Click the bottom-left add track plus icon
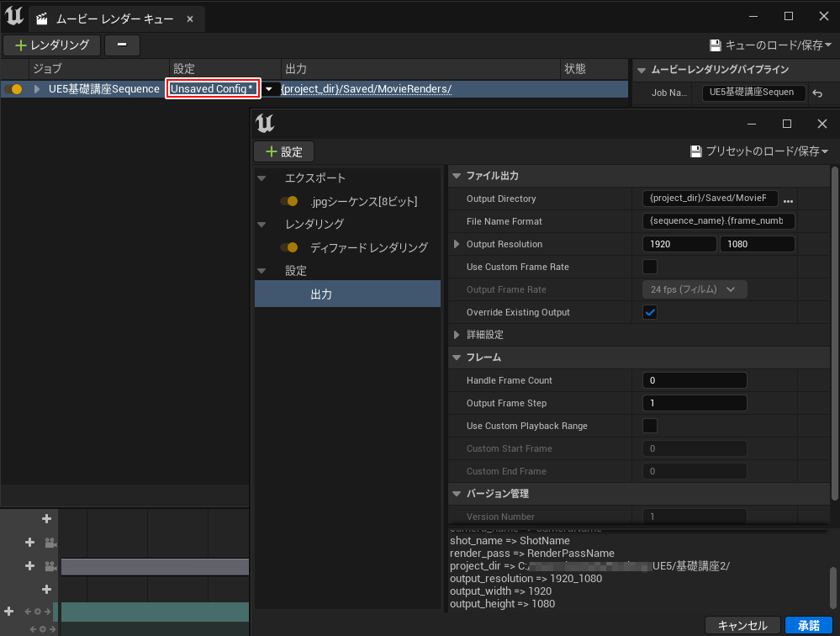This screenshot has width=840, height=636. click(9, 611)
